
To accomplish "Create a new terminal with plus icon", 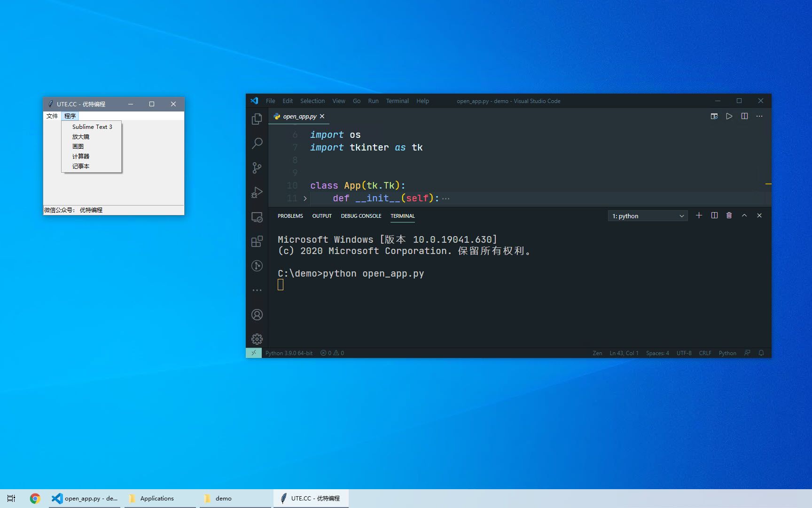I will click(x=699, y=215).
